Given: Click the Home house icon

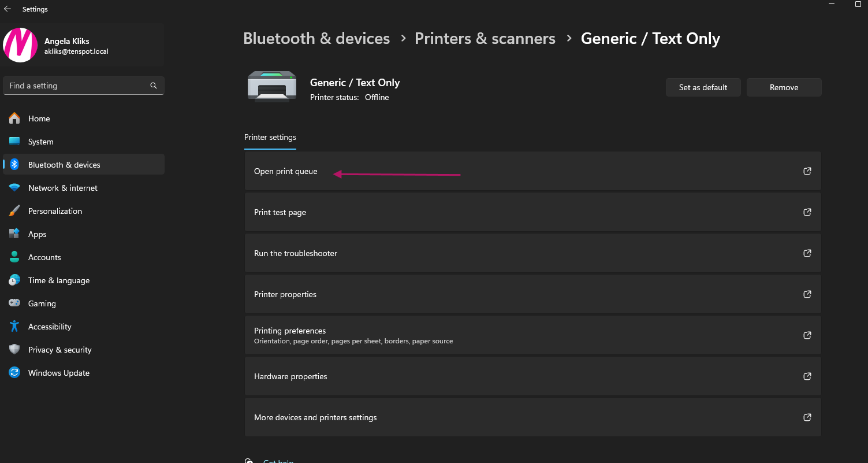Looking at the screenshot, I should [14, 118].
